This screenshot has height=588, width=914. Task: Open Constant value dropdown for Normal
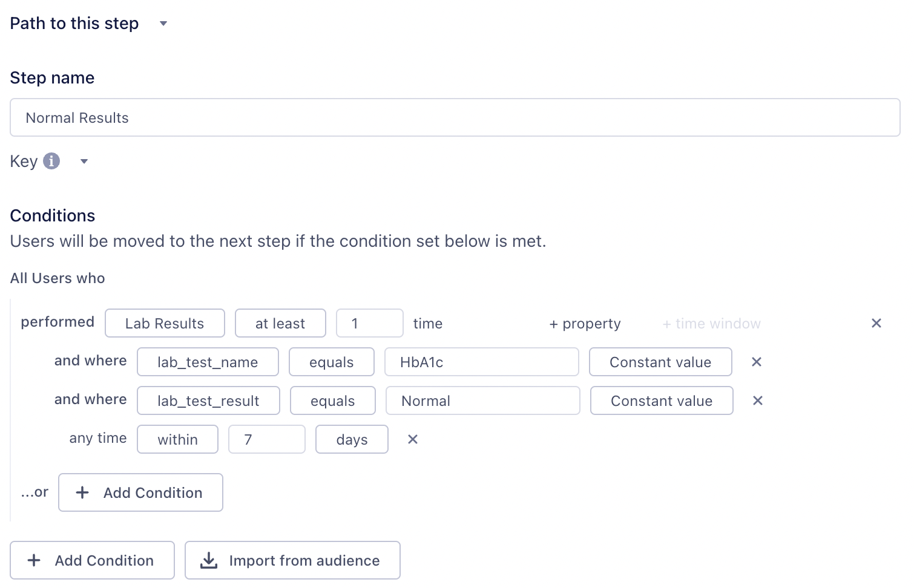(661, 401)
